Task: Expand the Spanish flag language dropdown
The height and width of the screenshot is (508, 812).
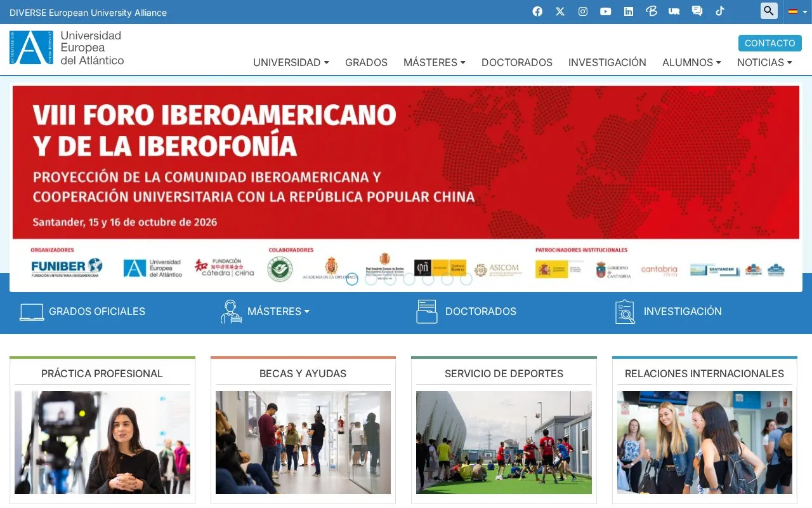Action: 797,11
